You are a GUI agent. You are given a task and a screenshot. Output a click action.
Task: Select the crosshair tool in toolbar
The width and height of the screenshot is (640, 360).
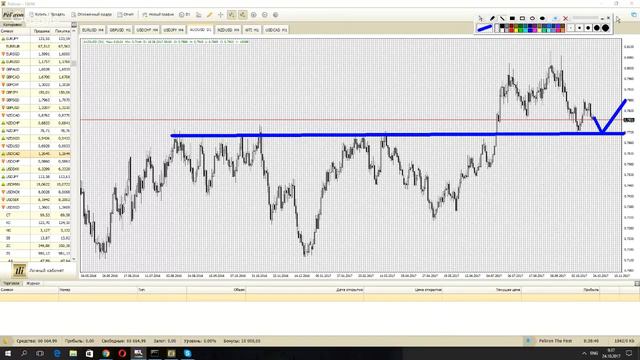tap(220, 15)
